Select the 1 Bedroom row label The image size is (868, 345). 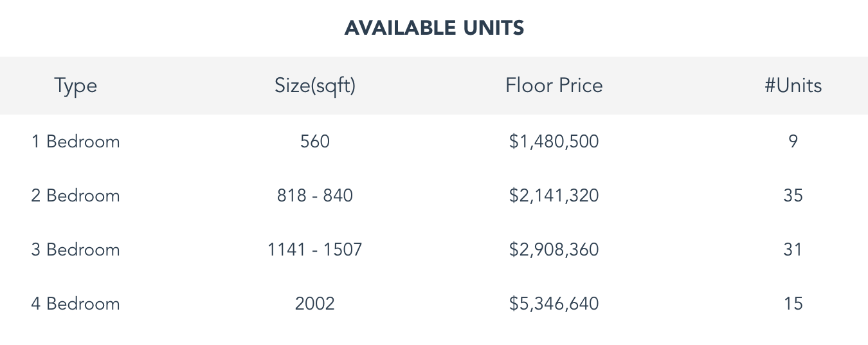[x=75, y=142]
